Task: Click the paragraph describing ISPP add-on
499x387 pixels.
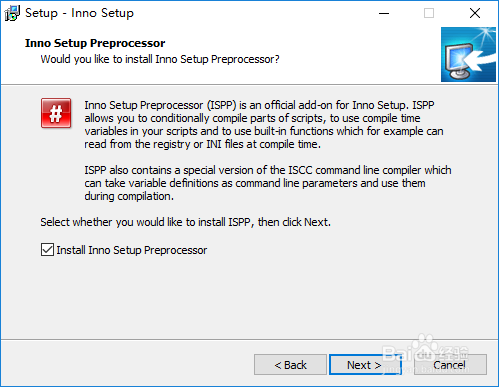Action: [264, 124]
